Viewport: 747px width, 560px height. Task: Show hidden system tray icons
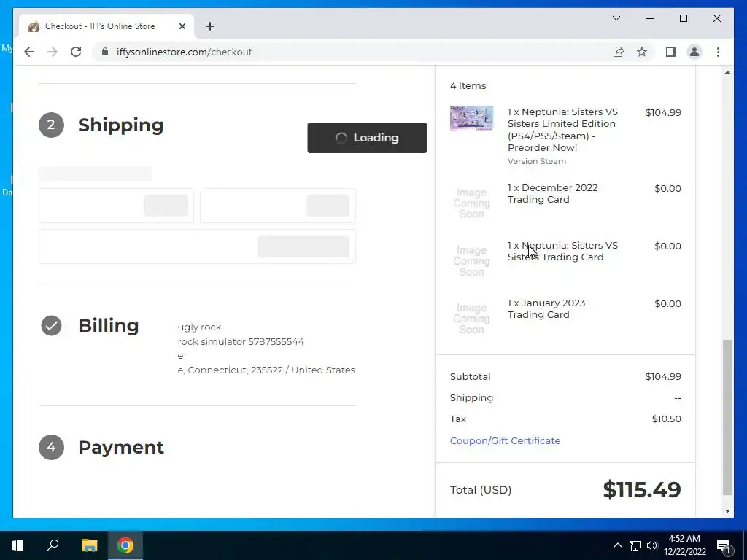click(x=617, y=545)
